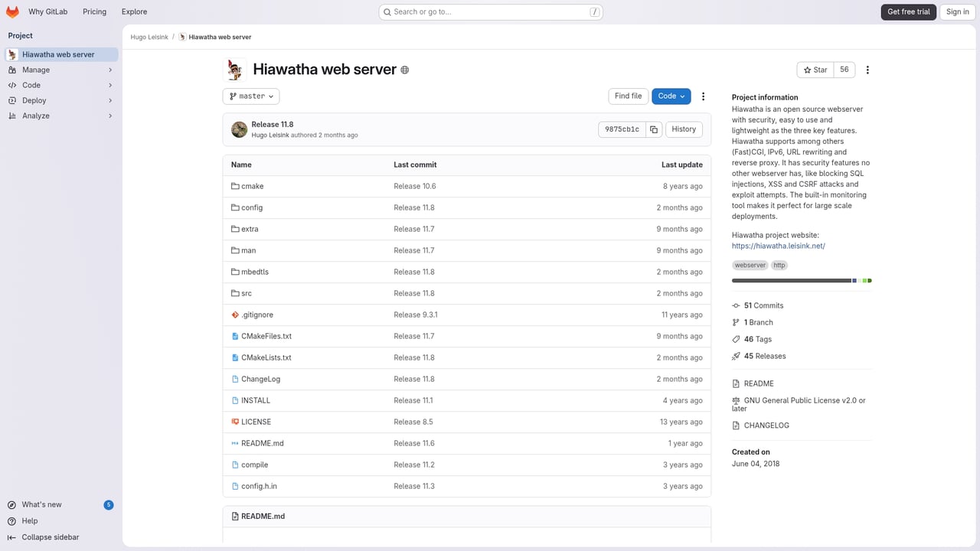Expand the Manage sidebar section
This screenshot has height=551, width=980.
(x=60, y=70)
